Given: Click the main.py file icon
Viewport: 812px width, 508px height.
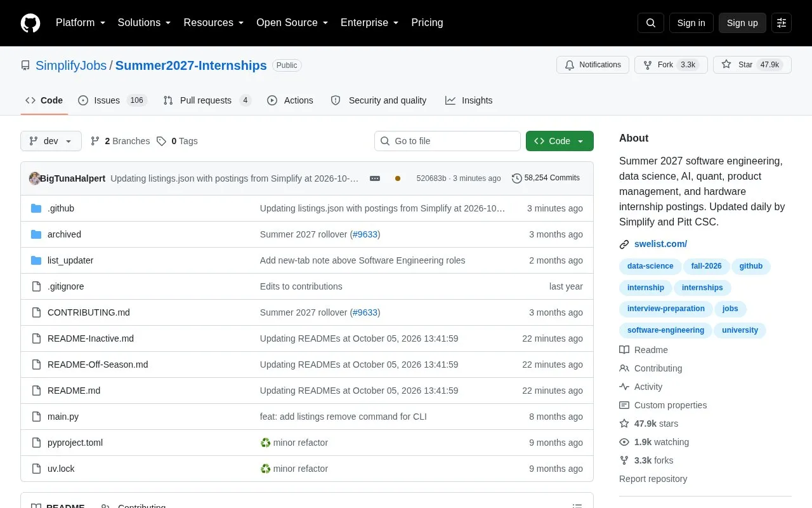Looking at the screenshot, I should [x=36, y=417].
